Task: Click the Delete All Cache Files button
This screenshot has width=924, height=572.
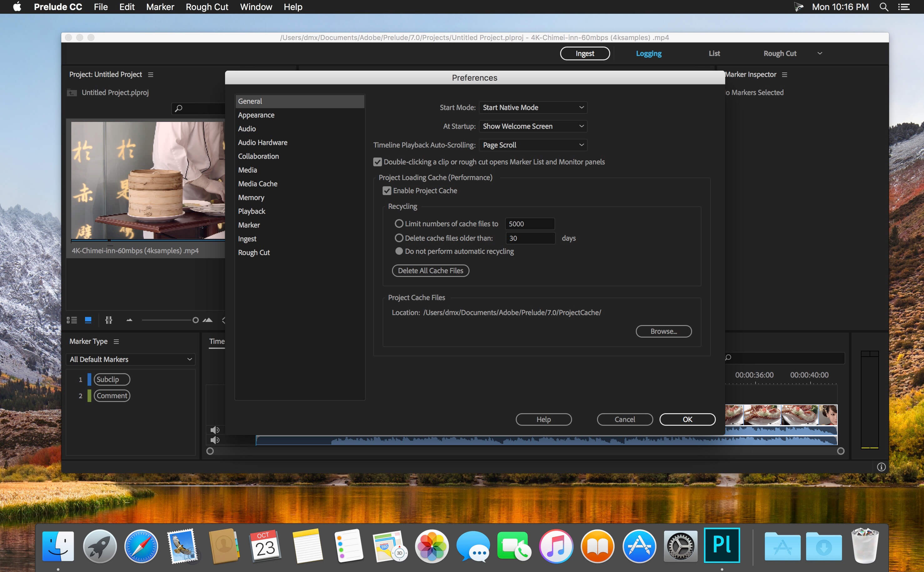Action: pyautogui.click(x=430, y=270)
